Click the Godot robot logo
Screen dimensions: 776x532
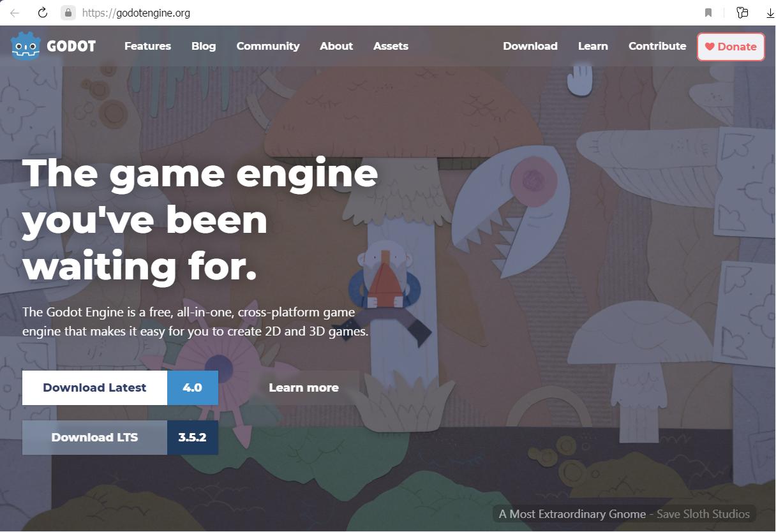pyautogui.click(x=26, y=46)
